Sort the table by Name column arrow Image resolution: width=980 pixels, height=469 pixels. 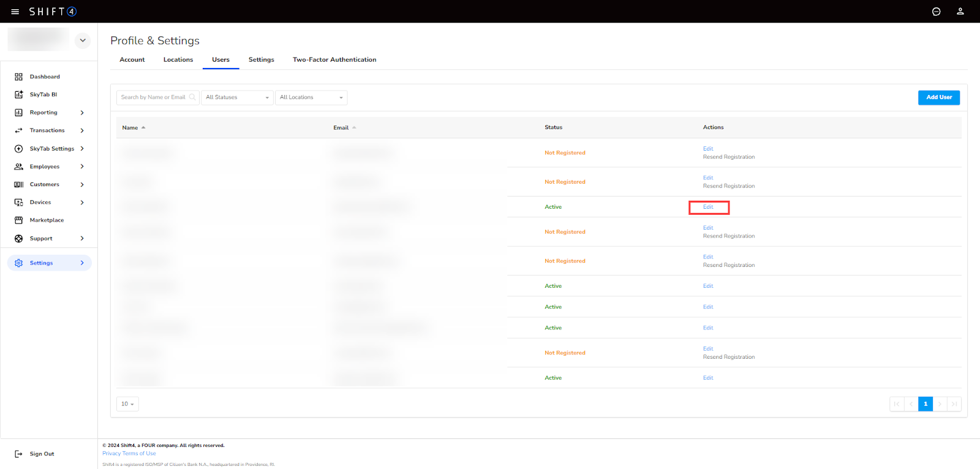143,128
